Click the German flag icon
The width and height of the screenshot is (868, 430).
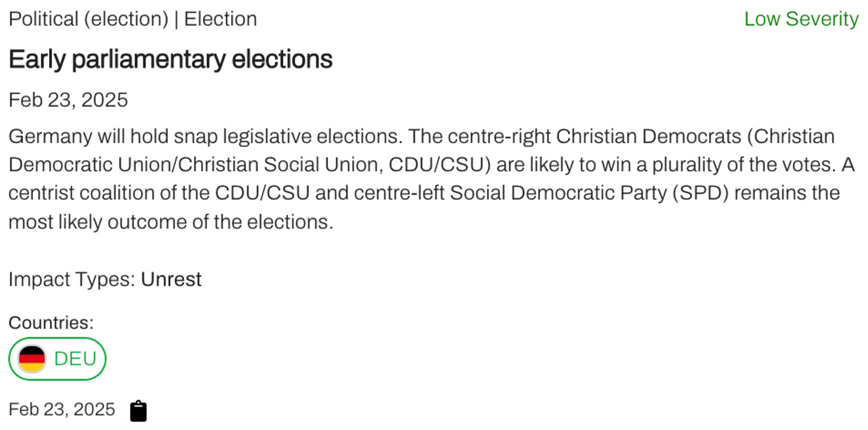tap(32, 359)
